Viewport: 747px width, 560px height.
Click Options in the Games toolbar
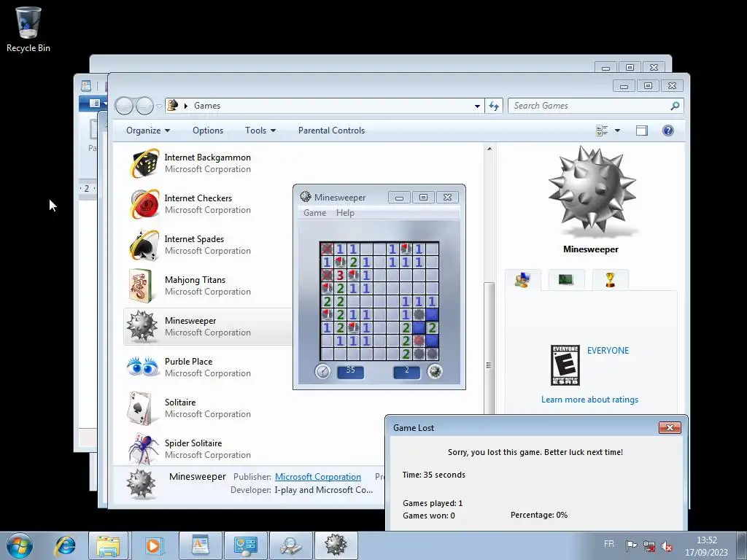point(208,131)
